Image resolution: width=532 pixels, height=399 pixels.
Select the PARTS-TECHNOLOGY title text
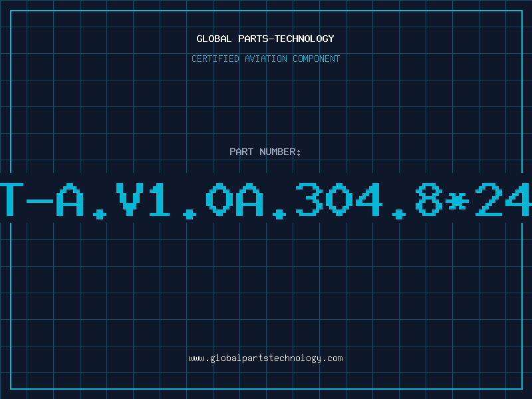(x=286, y=39)
